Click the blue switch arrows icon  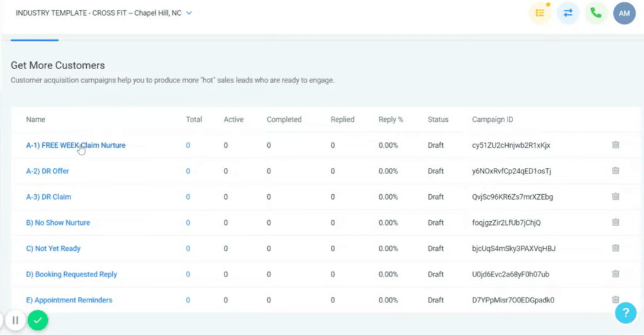coord(568,13)
